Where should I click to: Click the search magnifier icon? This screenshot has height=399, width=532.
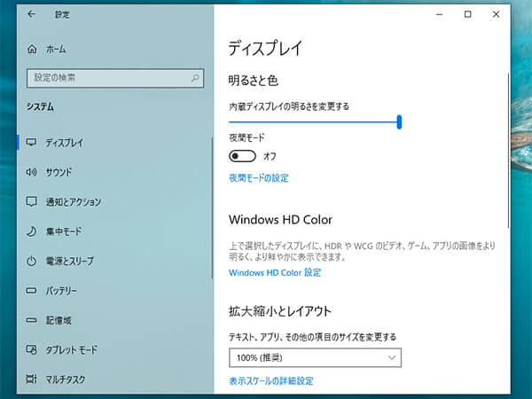click(195, 78)
